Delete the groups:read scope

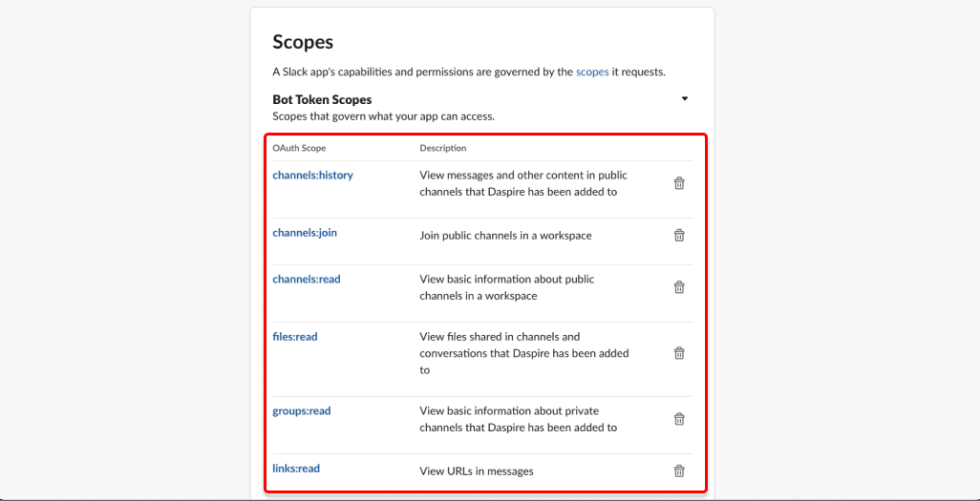(x=679, y=419)
